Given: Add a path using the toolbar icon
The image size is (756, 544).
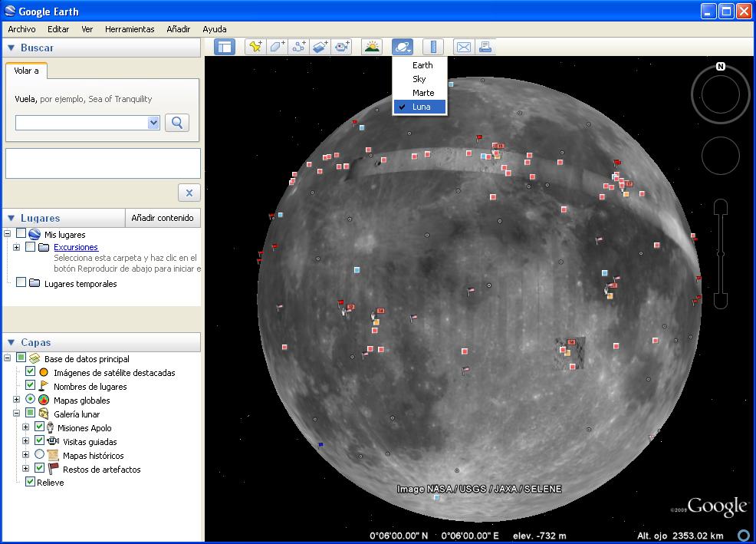Looking at the screenshot, I should 299,47.
